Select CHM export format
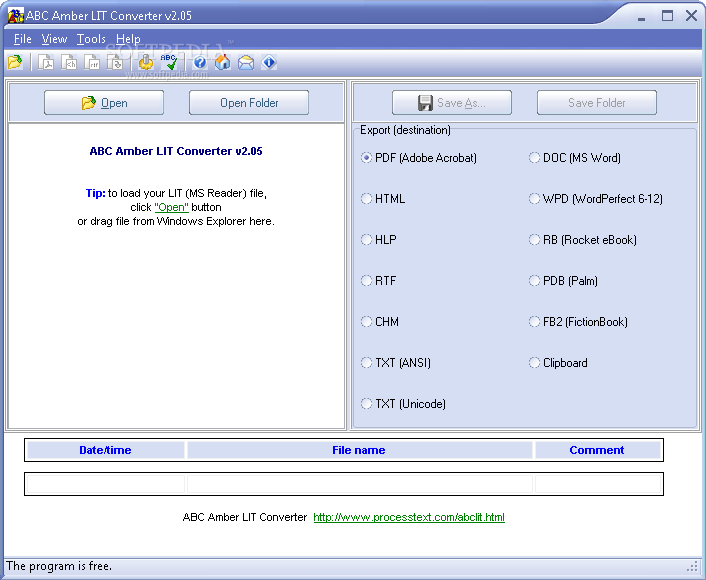This screenshot has height=580, width=706. (380, 322)
